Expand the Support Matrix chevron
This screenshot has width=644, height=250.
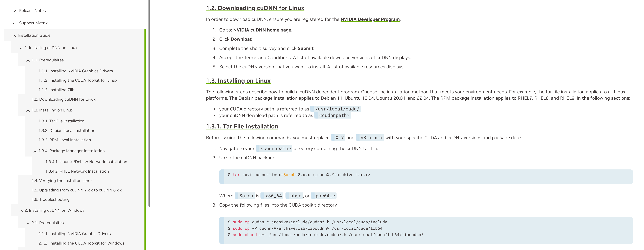pos(14,23)
